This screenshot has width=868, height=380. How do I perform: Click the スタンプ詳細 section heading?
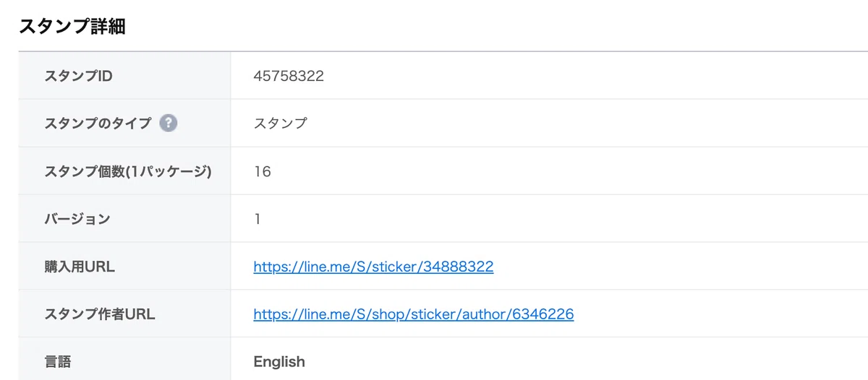72,27
